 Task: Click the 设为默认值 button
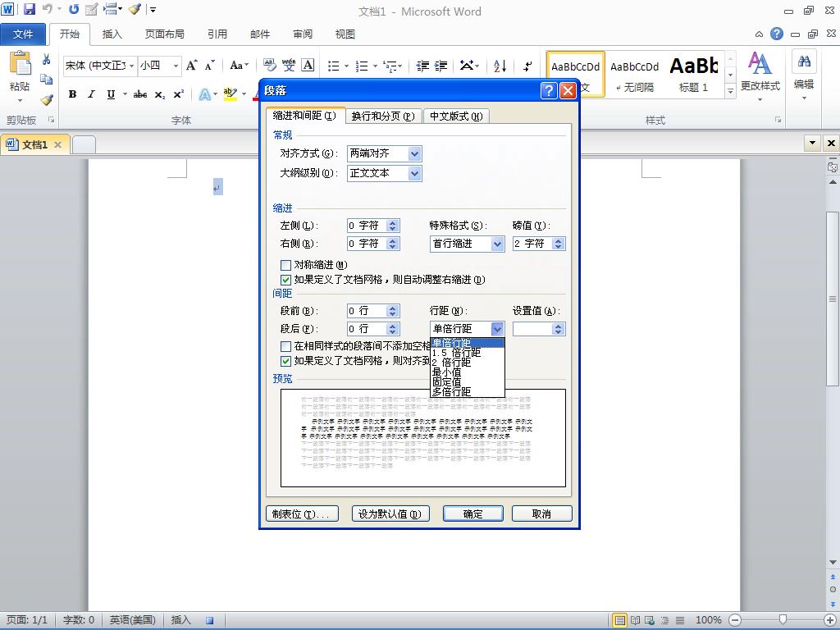pyautogui.click(x=390, y=514)
